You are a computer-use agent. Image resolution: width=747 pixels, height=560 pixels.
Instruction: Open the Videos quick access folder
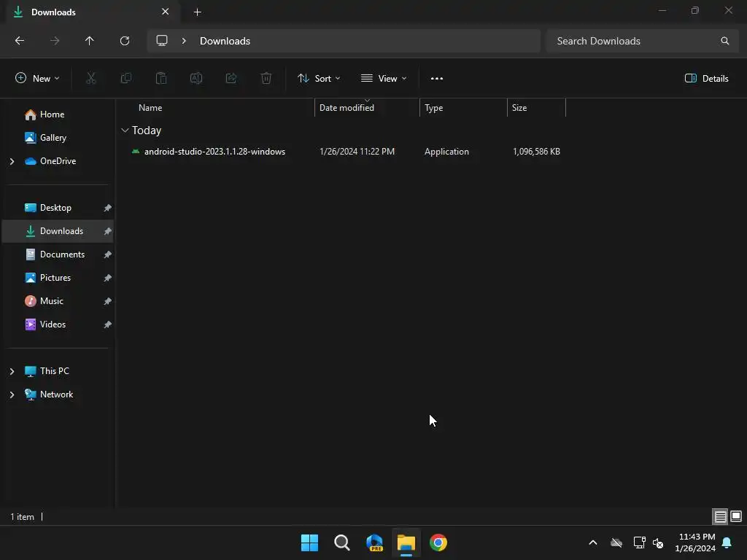[x=53, y=324]
